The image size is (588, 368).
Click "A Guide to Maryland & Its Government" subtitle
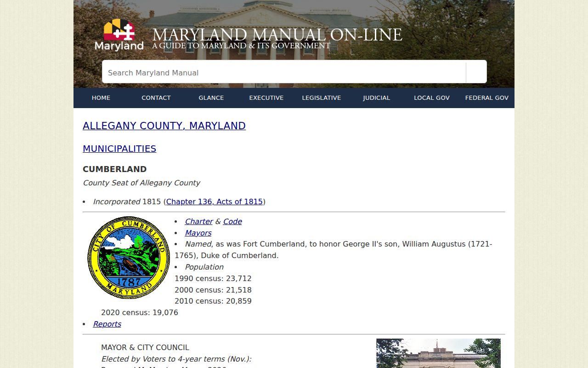pos(241,46)
